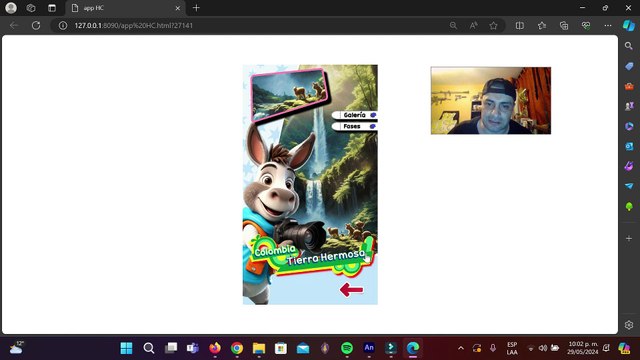Open the Windows Start menu
640x360 pixels.
pyautogui.click(x=127, y=348)
